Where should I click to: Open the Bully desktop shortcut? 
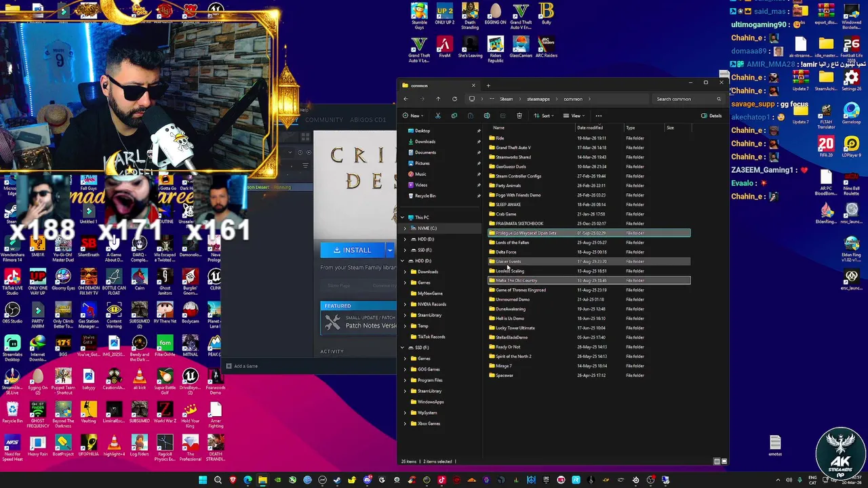[547, 14]
